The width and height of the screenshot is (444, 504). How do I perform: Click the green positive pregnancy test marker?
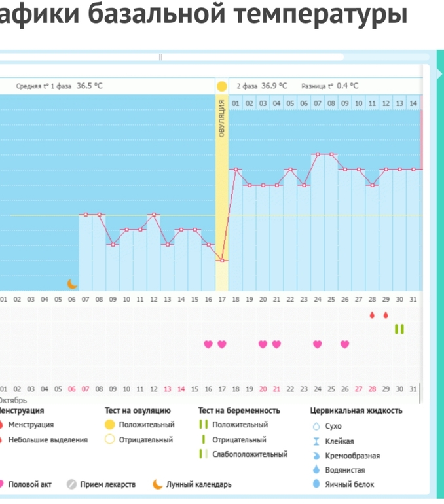(x=399, y=329)
